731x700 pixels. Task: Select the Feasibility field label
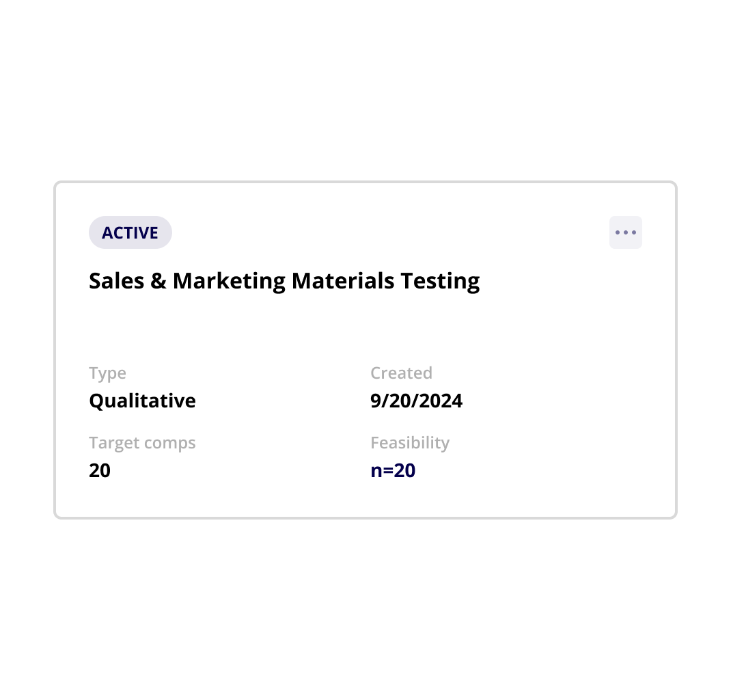[410, 442]
